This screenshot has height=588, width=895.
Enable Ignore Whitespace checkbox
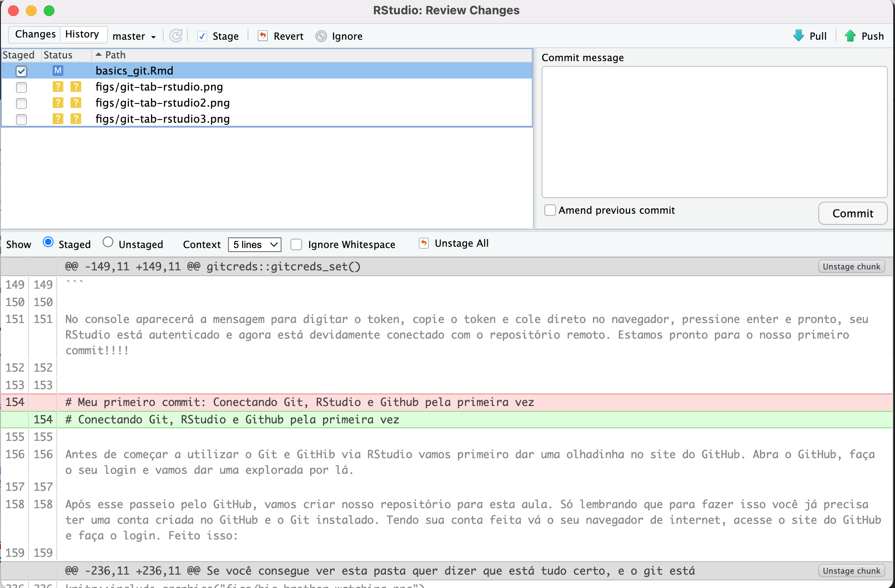tap(296, 244)
